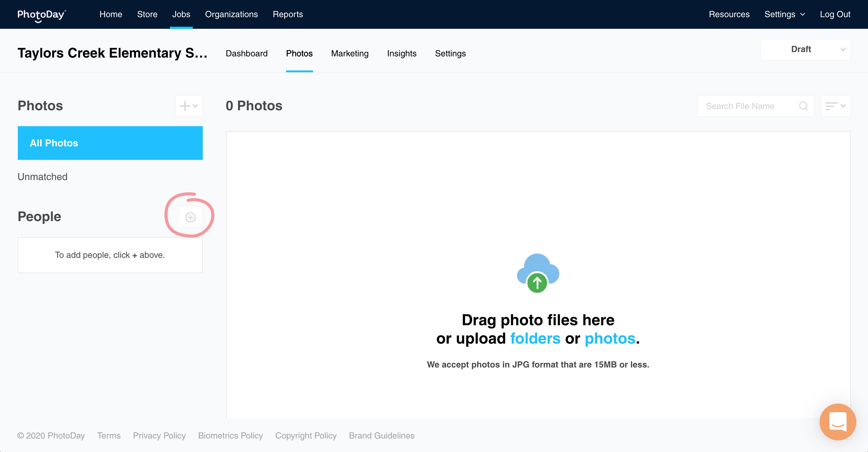Screen dimensions: 868x452
Task: Click the folders upload link
Action: tap(535, 338)
